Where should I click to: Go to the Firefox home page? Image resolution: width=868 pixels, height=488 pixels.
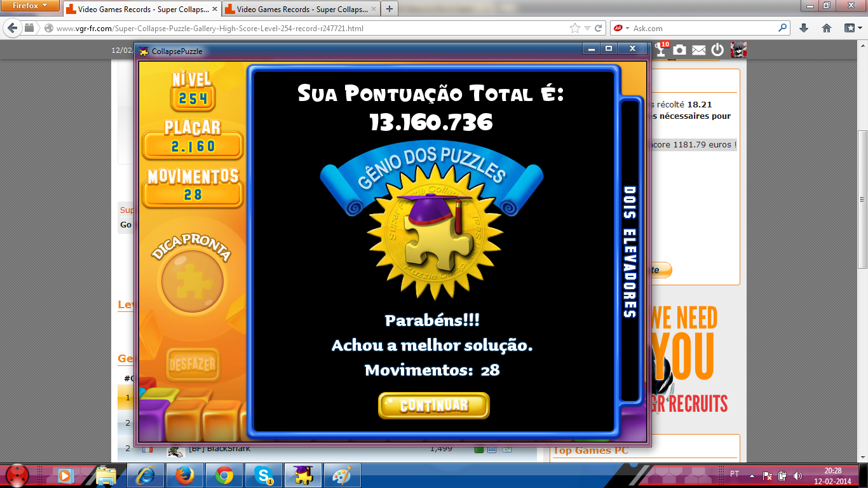[827, 28]
